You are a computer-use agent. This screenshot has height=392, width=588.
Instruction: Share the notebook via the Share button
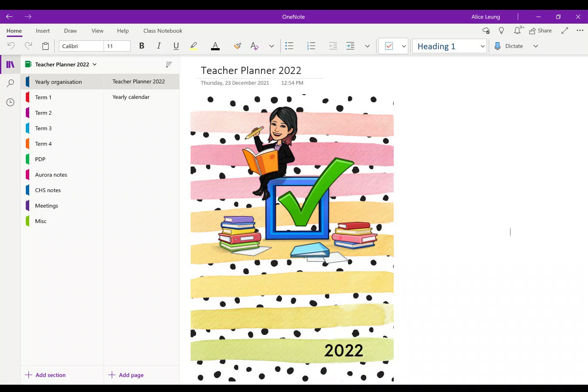(x=541, y=31)
